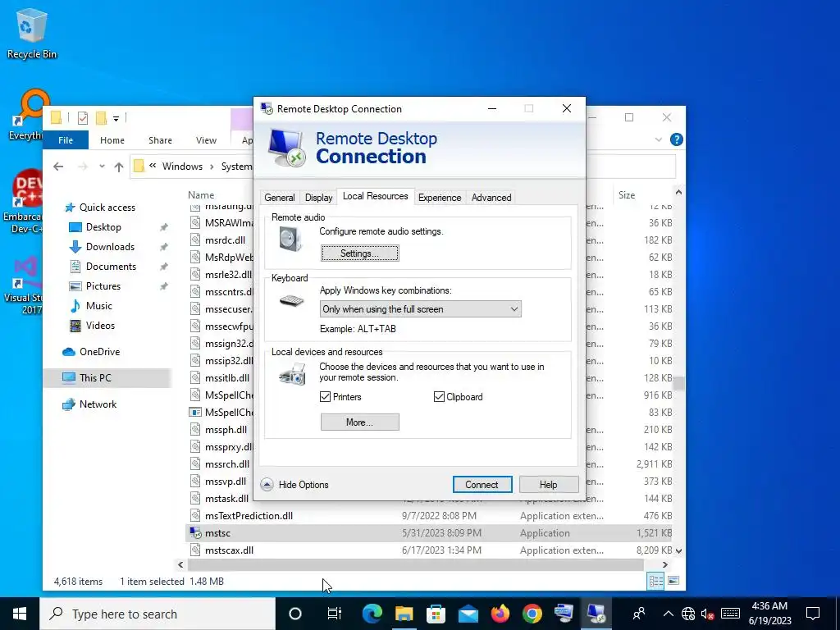840x630 pixels.
Task: Click the Size column header
Action: tap(627, 195)
